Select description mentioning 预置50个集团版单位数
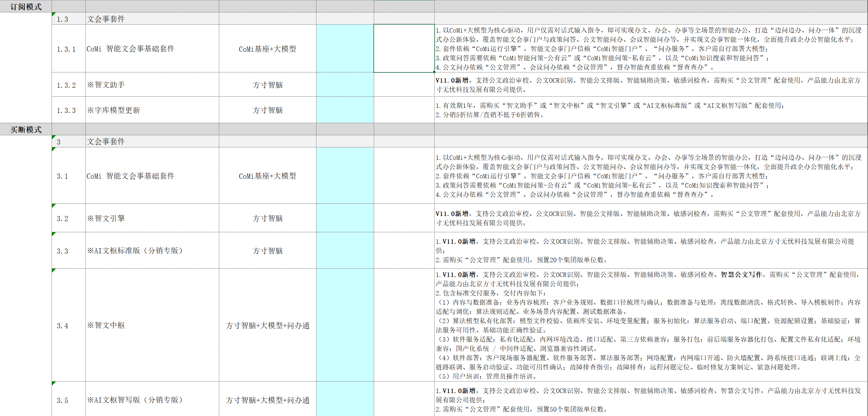The height and width of the screenshot is (416, 868). (651, 399)
